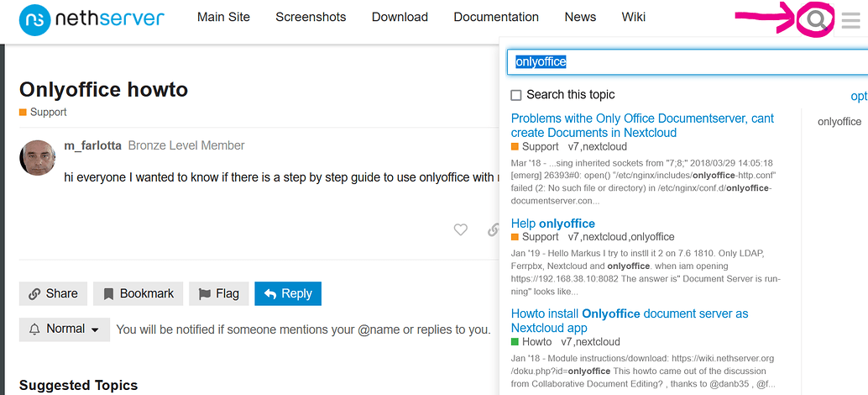
Task: Like the post with heart icon
Action: coord(461,229)
